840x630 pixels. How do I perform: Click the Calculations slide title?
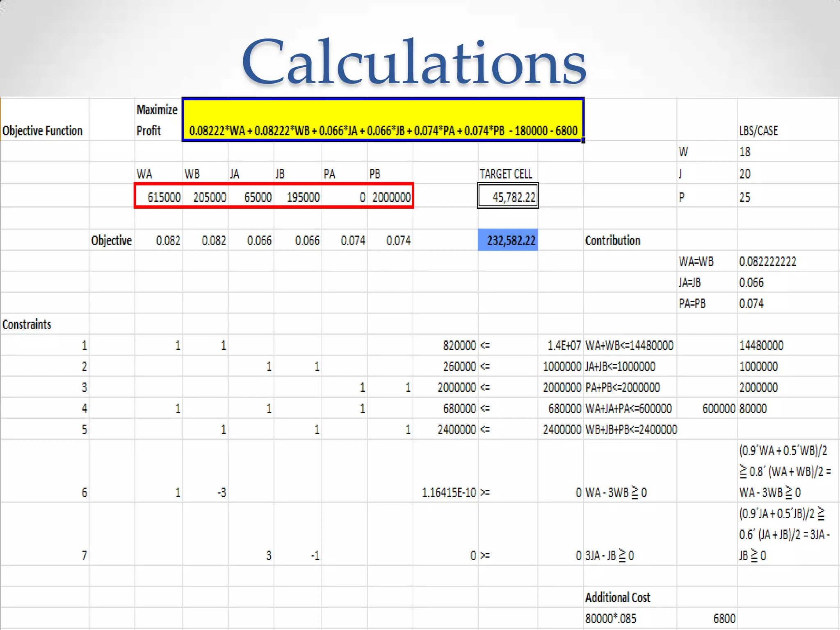tap(414, 62)
